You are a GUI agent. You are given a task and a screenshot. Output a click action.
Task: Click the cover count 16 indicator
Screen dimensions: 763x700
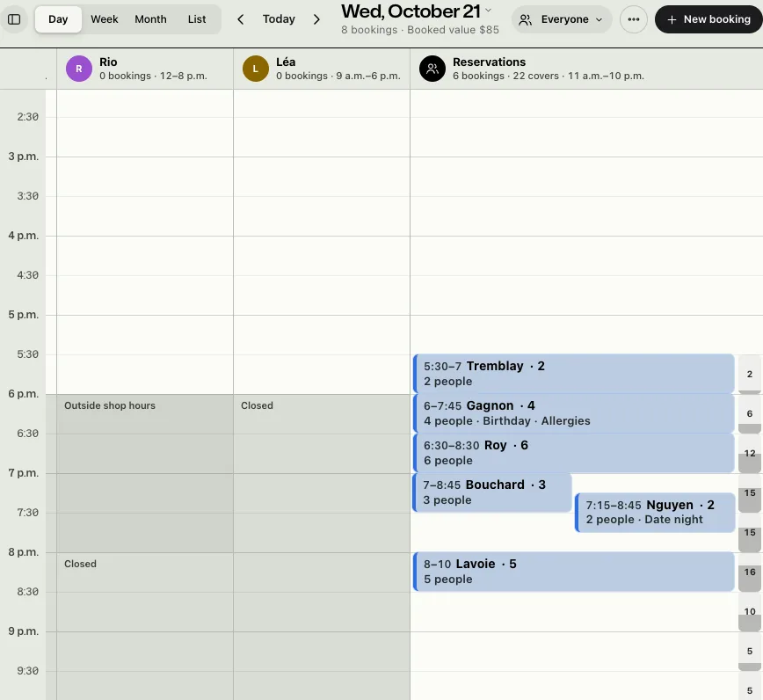[x=749, y=572]
